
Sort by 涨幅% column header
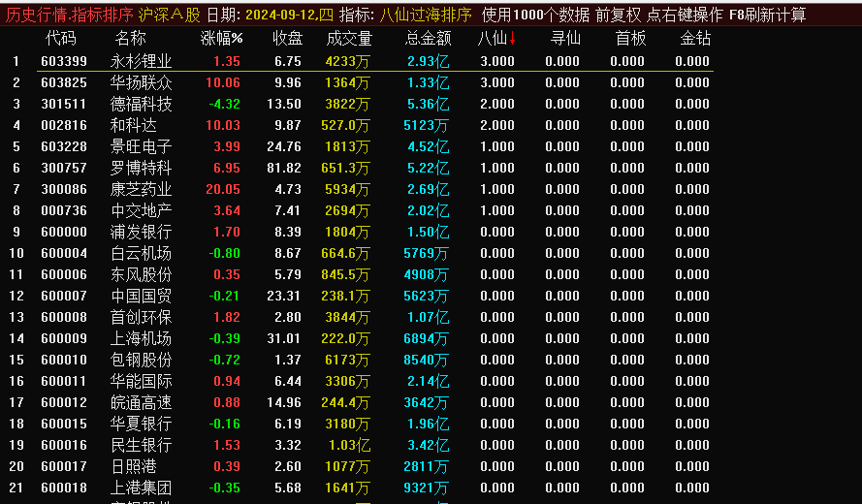(x=221, y=39)
